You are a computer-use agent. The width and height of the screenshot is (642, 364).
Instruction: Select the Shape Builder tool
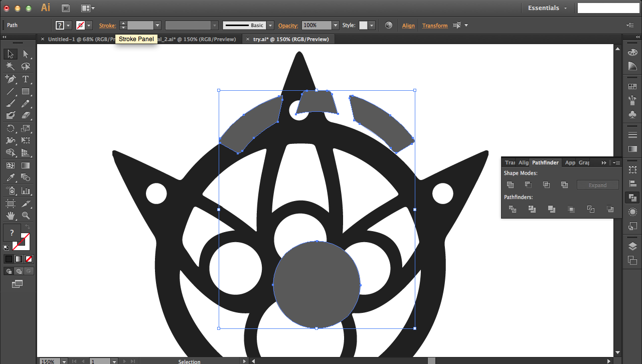pos(10,153)
